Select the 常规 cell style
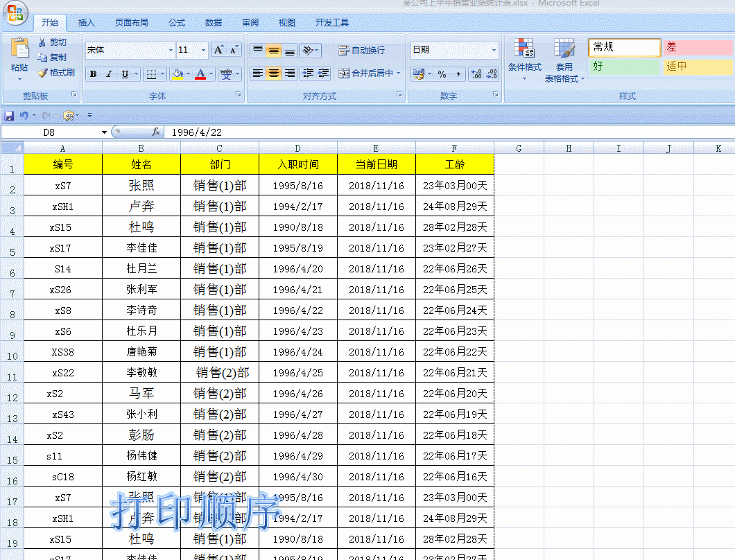 (624, 47)
